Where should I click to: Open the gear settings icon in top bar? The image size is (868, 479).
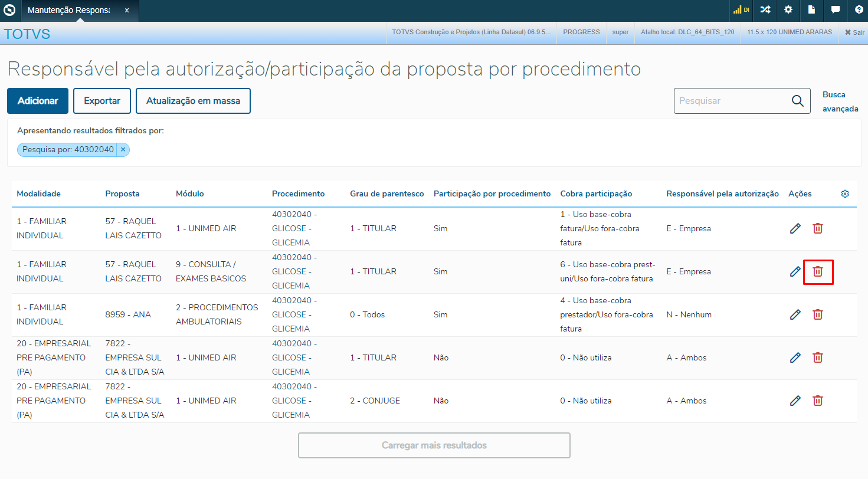788,10
